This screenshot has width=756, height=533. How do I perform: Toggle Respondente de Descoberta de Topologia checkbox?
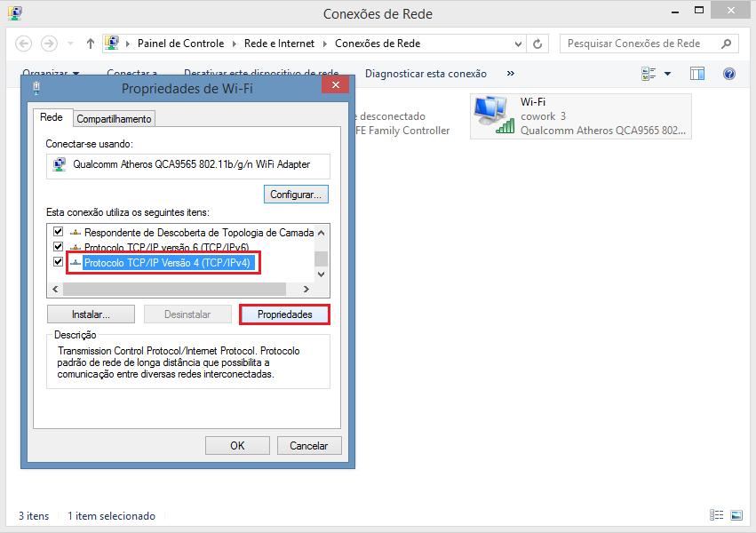59,232
